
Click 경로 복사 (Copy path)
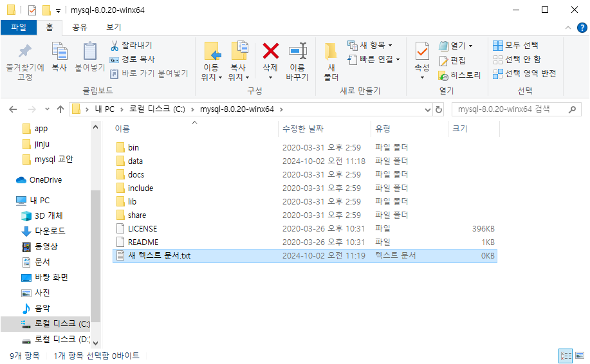click(x=133, y=59)
